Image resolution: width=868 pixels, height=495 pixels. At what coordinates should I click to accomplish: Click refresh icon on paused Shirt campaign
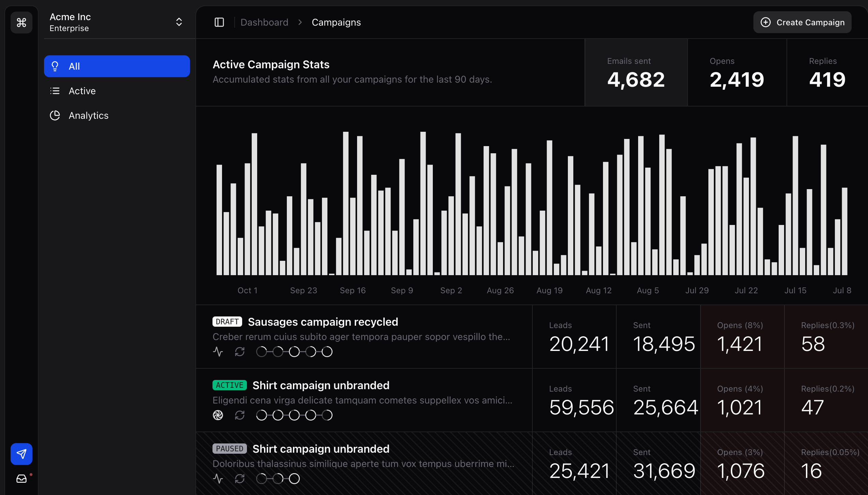pyautogui.click(x=240, y=479)
